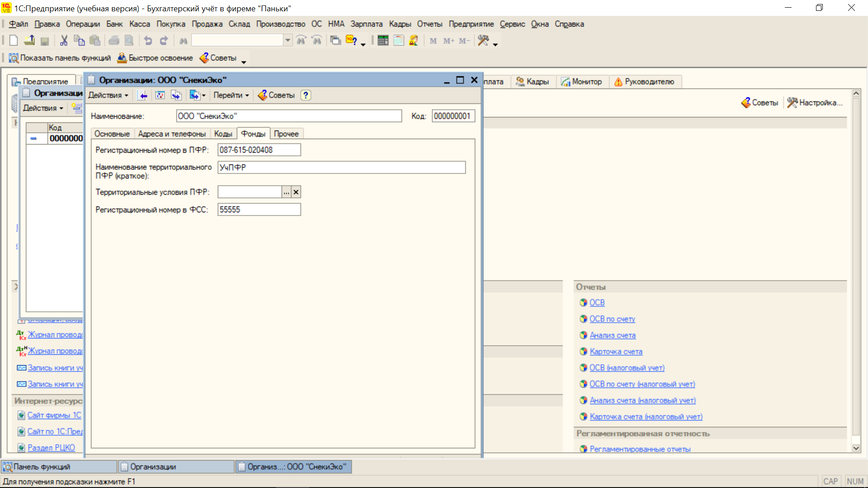This screenshot has width=868, height=488.
Task: Expand the options arrow after the Советы button
Action: click(x=244, y=61)
